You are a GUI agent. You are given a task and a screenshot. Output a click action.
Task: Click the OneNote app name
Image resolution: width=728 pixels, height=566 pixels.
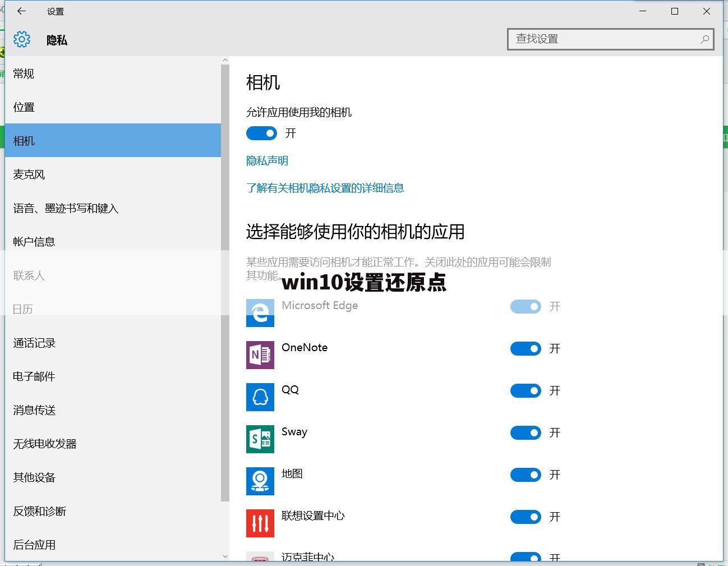(305, 347)
